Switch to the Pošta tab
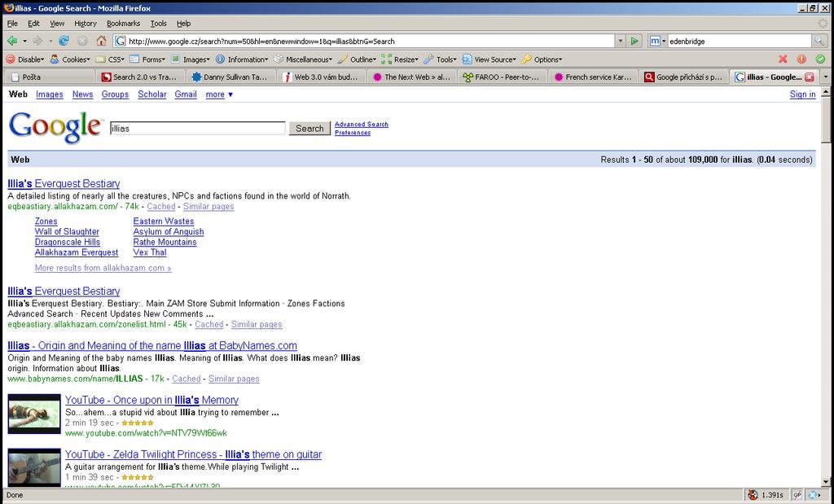The height and width of the screenshot is (504, 834). coord(50,77)
